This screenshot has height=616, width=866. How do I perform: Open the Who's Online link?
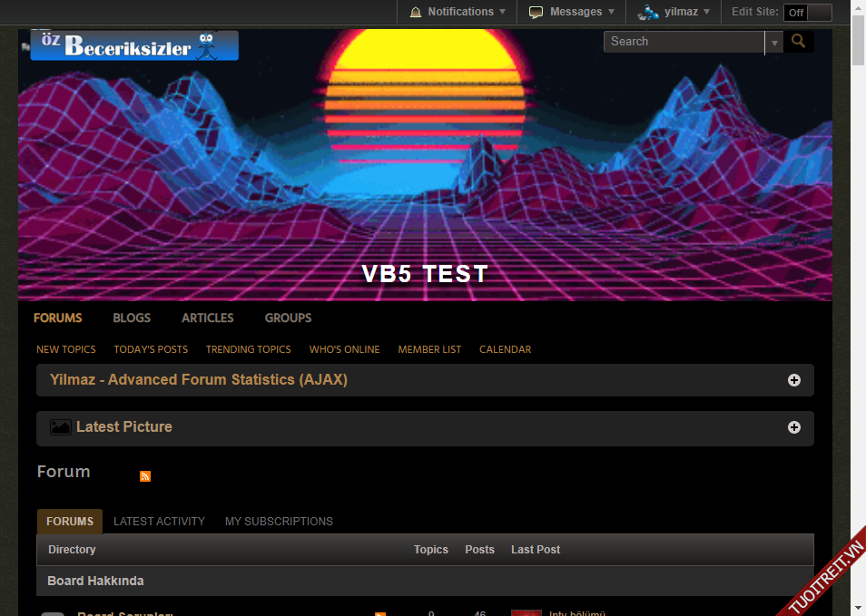click(344, 349)
